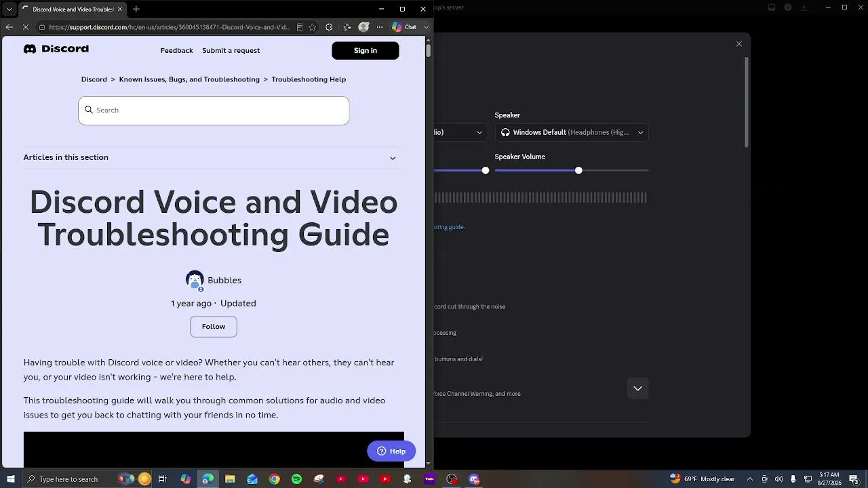Go to the Discord breadcrumb link
This screenshot has width=868, height=488.
pyautogui.click(x=94, y=79)
